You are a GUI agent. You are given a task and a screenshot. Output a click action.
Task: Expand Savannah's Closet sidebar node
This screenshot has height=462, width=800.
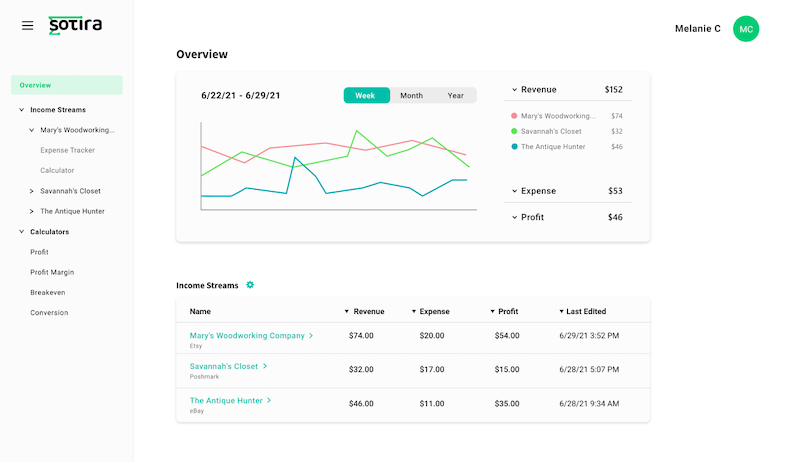32,191
